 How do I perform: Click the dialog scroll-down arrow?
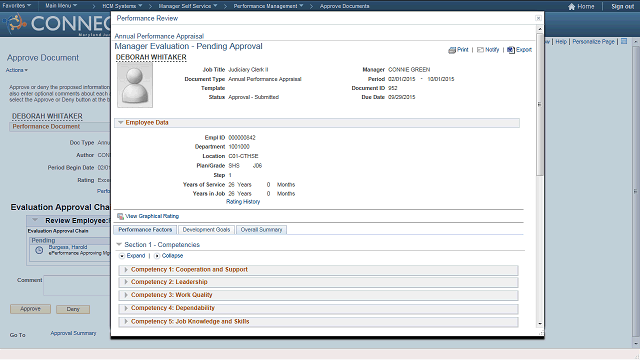click(x=540, y=324)
